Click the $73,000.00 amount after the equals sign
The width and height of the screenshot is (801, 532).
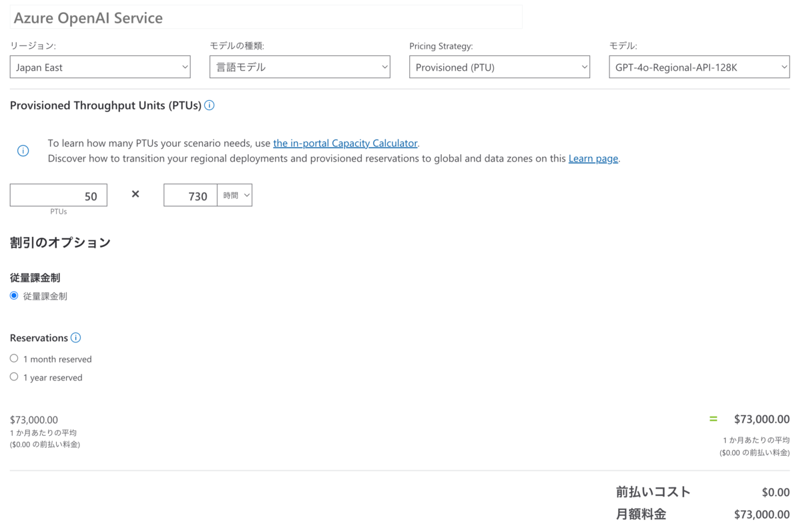[x=762, y=419]
